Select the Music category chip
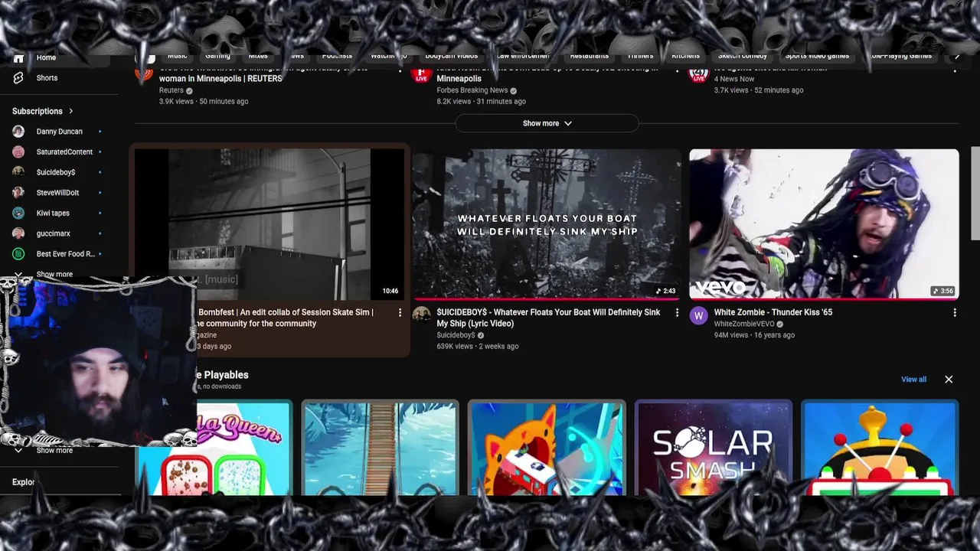 tap(177, 56)
